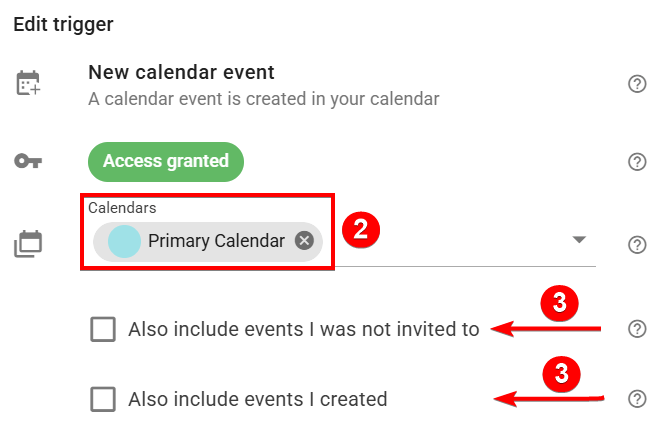Click the calendar event description text
This screenshot has width=670, height=439.
(x=264, y=98)
